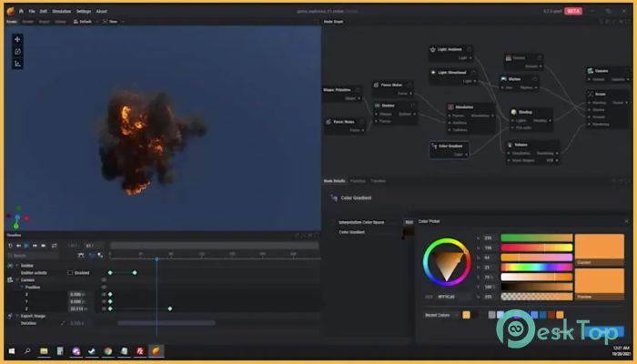This screenshot has height=364, width=637.
Task: Adjust the alpha checkerboard slider in Color Picker
Action: point(537,297)
